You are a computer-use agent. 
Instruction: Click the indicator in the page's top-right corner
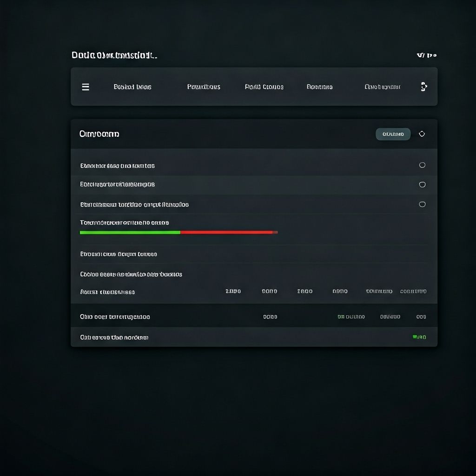(426, 55)
